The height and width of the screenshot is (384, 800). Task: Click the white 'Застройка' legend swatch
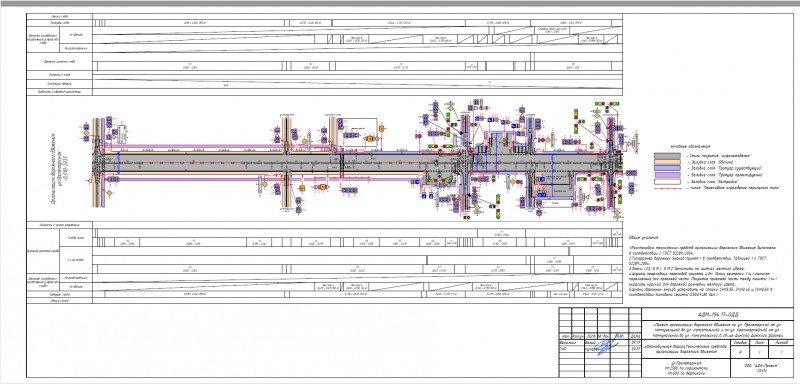667,181
